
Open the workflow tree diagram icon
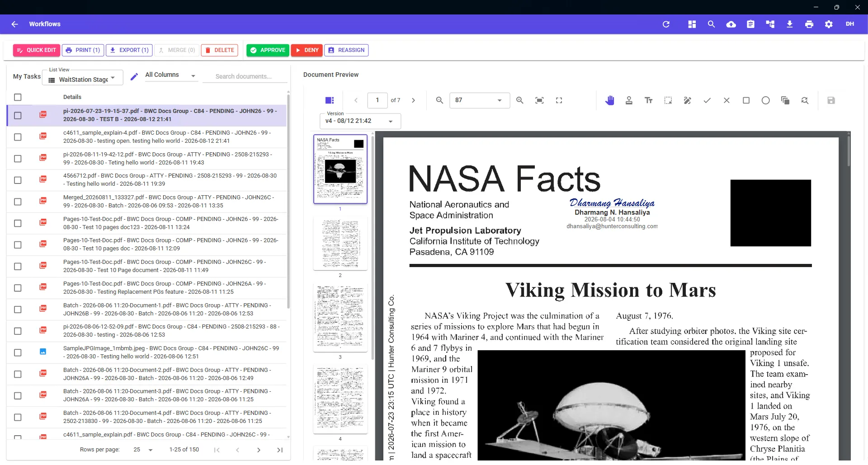pos(770,24)
